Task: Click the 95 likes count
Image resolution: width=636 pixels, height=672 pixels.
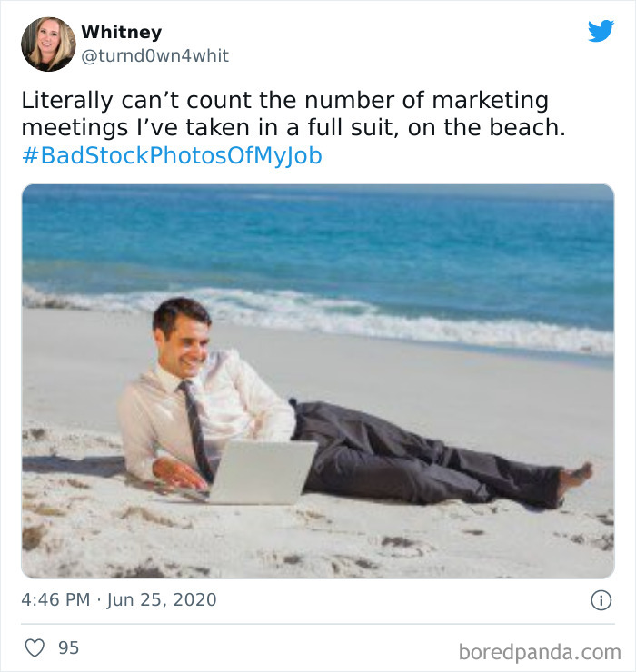Action: (x=68, y=647)
